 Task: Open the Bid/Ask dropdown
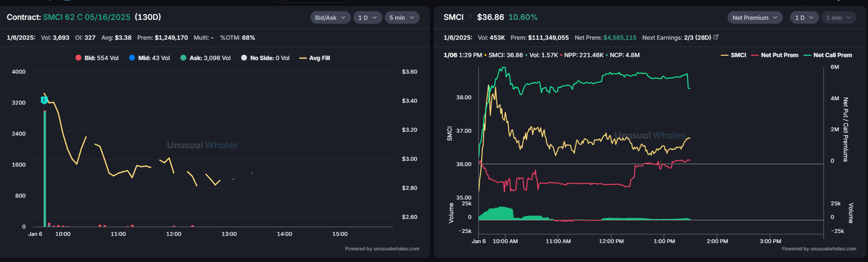(x=330, y=17)
